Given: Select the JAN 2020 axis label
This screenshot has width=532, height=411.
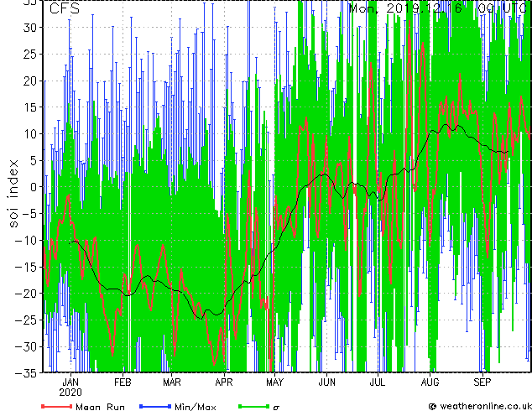Looking at the screenshot, I should coord(70,388).
